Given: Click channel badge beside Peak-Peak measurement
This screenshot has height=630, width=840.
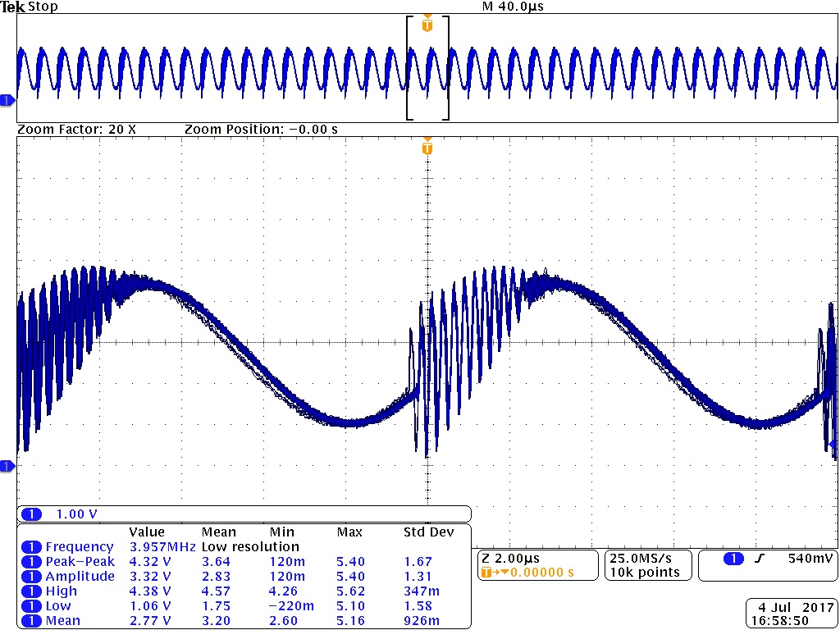Looking at the screenshot, I should (x=31, y=562).
